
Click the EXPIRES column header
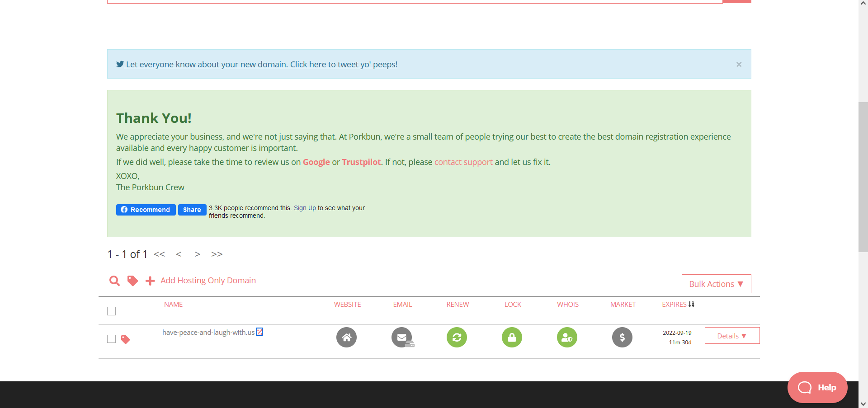(x=674, y=305)
